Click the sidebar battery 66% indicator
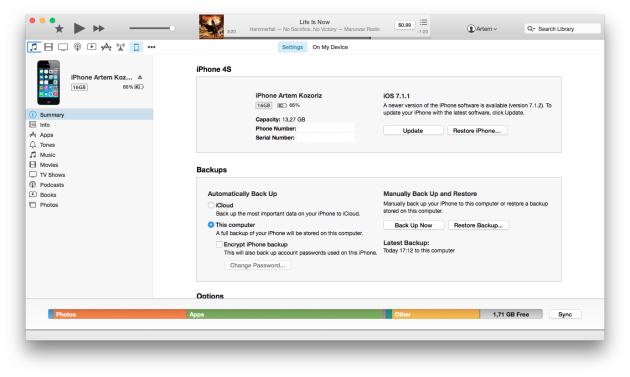The image size is (630, 377). pyautogui.click(x=133, y=87)
